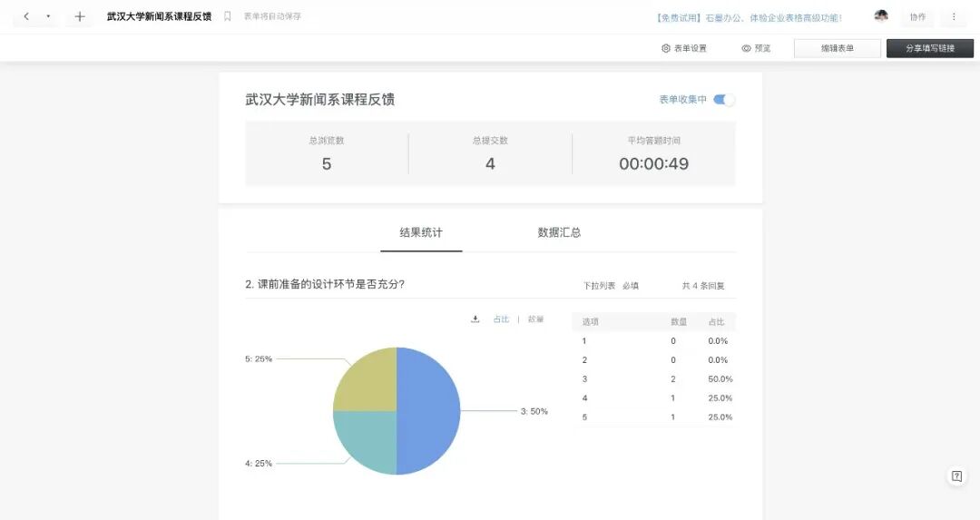Click the 25.0% cell in option 4 row

pos(720,398)
